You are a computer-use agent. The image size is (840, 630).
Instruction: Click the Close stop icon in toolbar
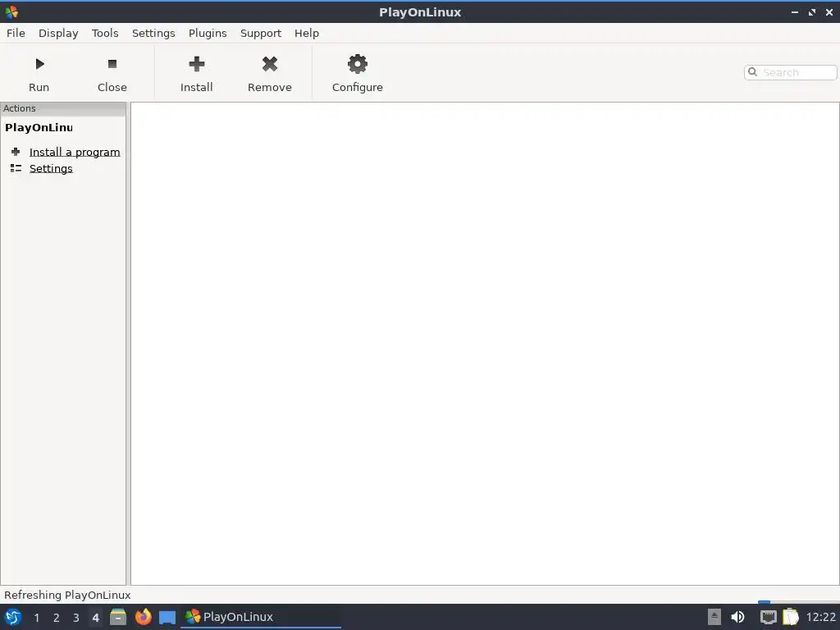[112, 64]
